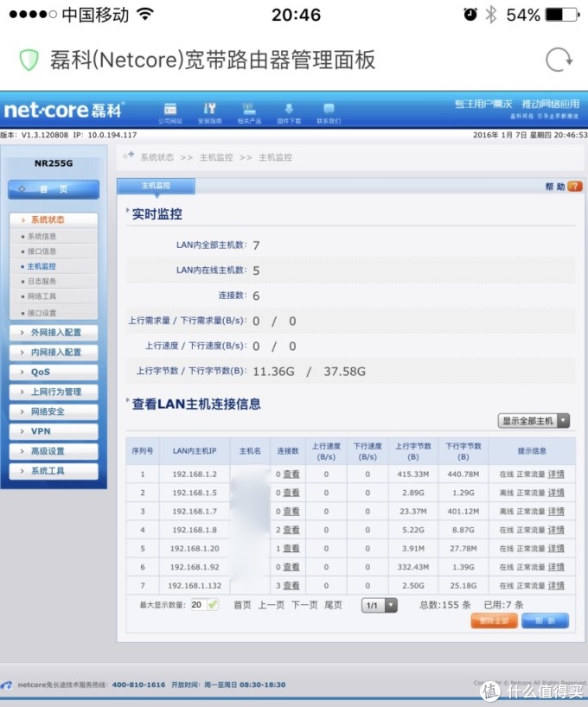This screenshot has width=588, height=707.
Task: Click the blue refresh button
Action: 545,621
